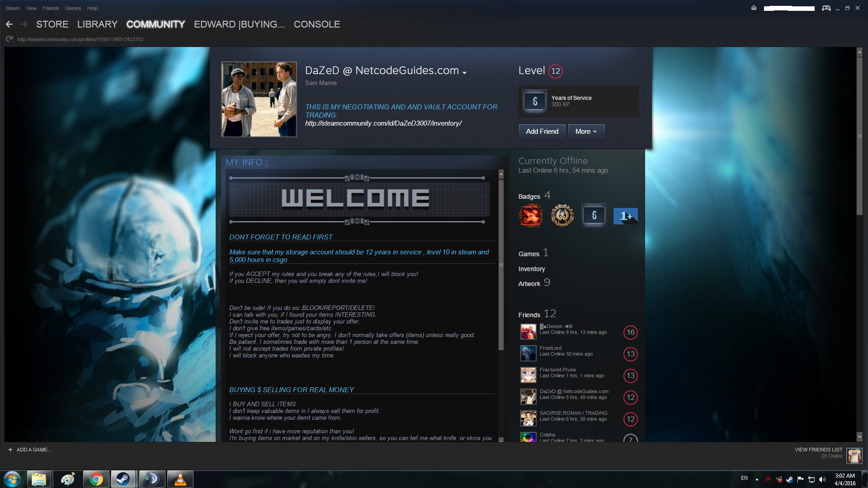Click the page reload icon
The image size is (868, 488).
click(x=9, y=39)
